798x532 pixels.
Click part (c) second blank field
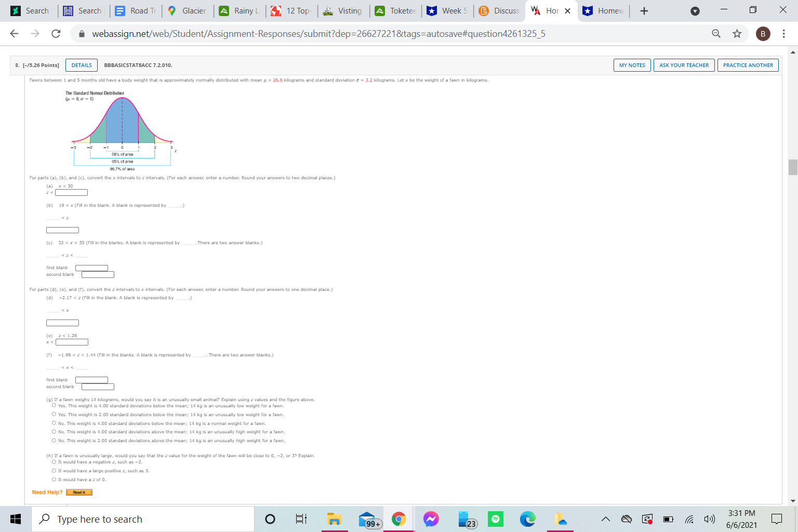point(98,274)
